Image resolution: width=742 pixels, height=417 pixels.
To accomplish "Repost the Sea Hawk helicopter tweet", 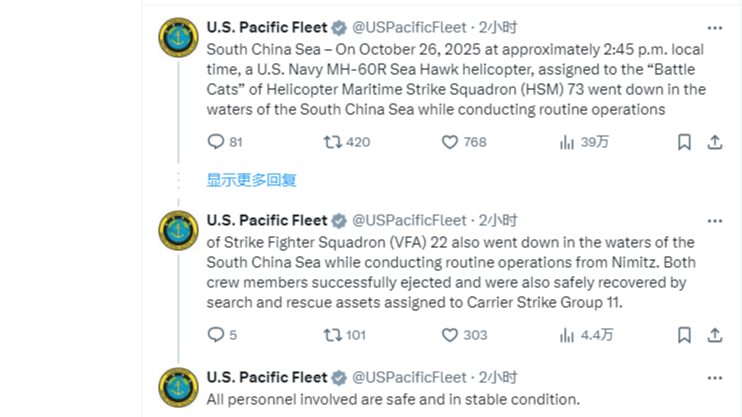I will pyautogui.click(x=332, y=142).
